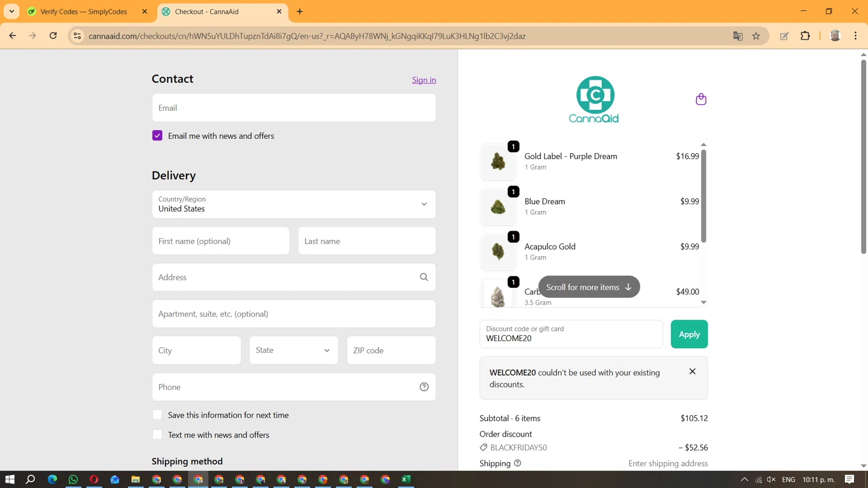The width and height of the screenshot is (868, 488).
Task: Focus the Phone field
Action: coord(294,387)
